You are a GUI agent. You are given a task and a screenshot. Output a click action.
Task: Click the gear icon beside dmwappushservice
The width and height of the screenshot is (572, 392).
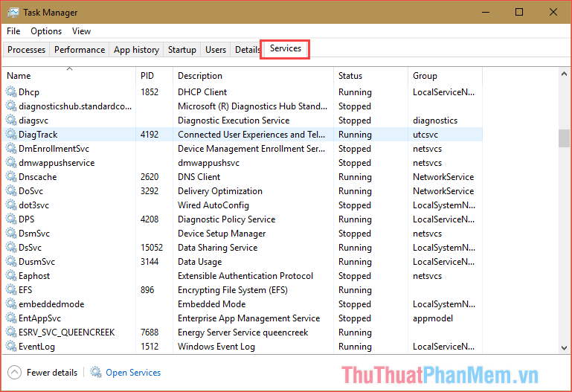coord(11,162)
